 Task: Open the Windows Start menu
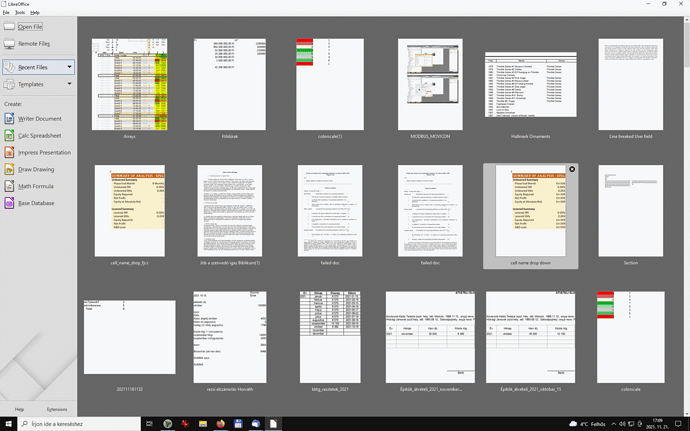point(8,424)
